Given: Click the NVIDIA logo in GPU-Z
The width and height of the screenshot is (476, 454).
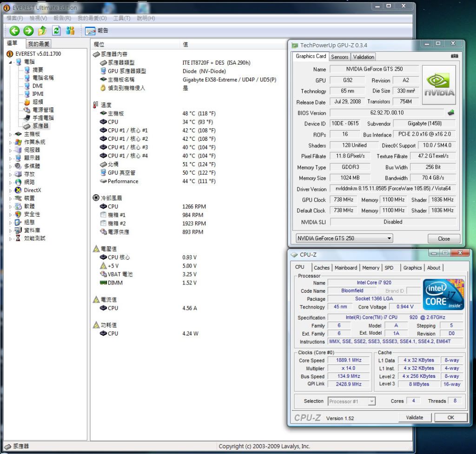Looking at the screenshot, I should [439, 85].
